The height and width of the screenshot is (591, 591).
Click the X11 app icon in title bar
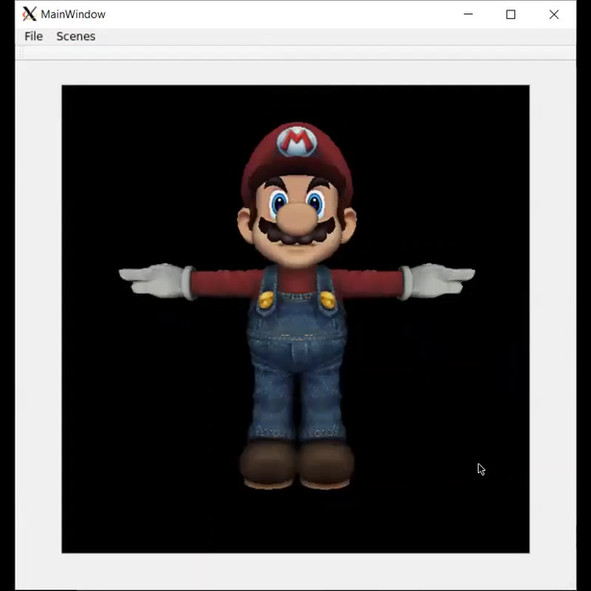click(29, 14)
